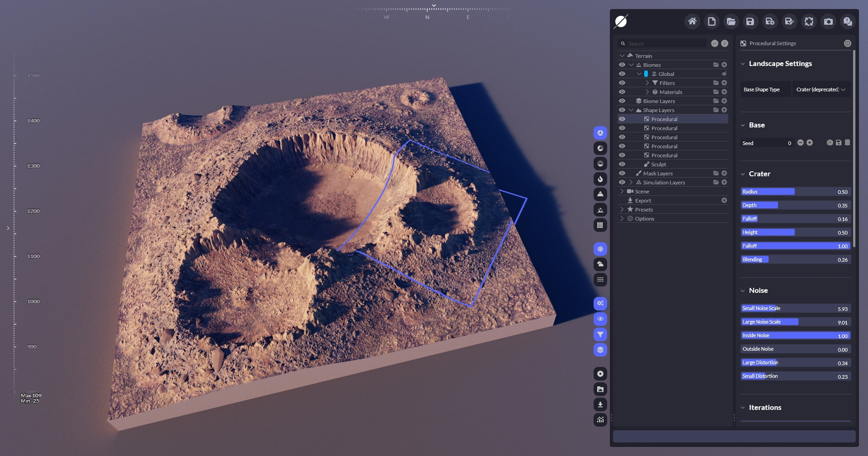Hide the Sculpt layer using eye icon
Image resolution: width=868 pixels, height=456 pixels.
point(622,165)
